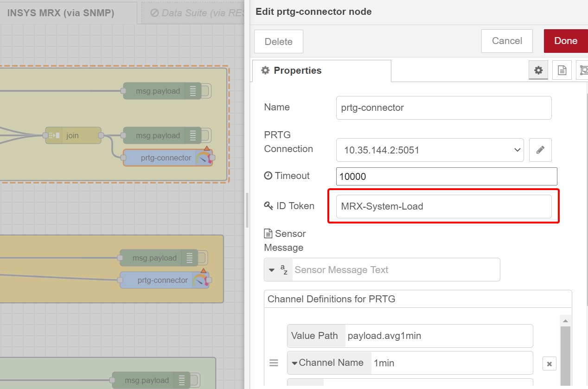Toggle the debug button beside join output

206,136
